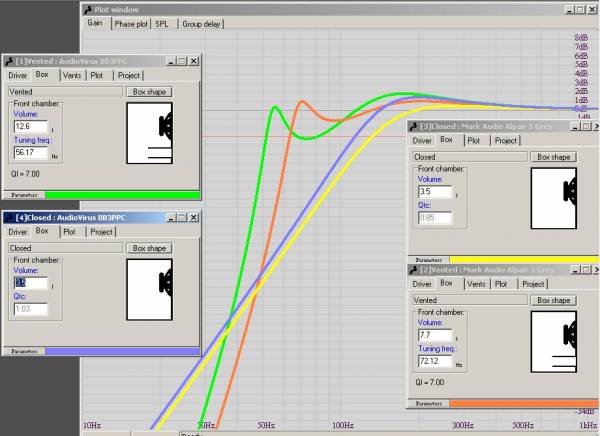Click Box shape button in [1]Vented AudioVirus window

[x=149, y=92]
